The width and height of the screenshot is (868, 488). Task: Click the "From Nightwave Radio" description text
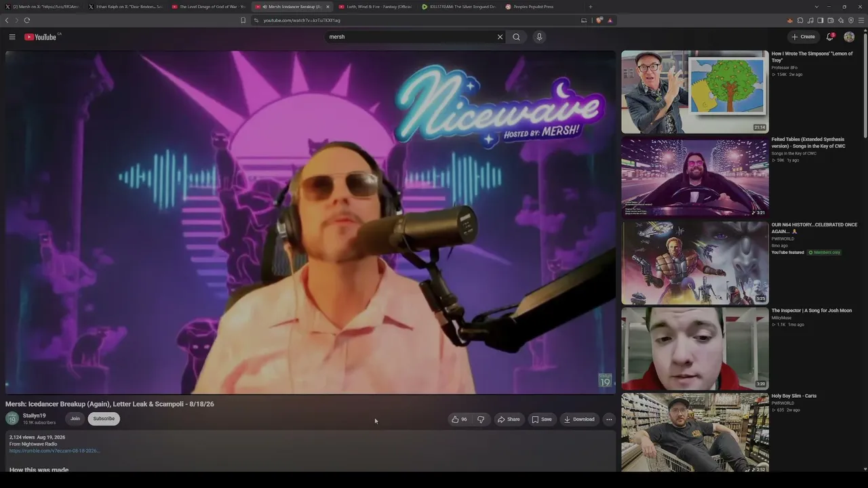(x=33, y=444)
